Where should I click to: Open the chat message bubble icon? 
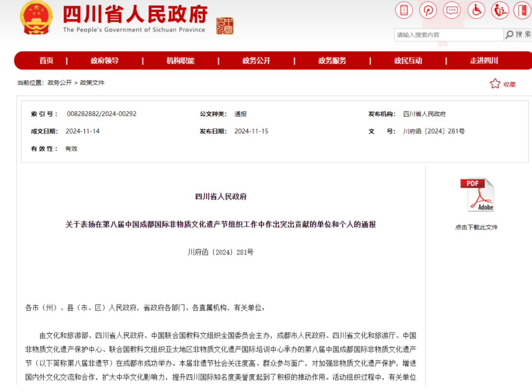(452, 10)
